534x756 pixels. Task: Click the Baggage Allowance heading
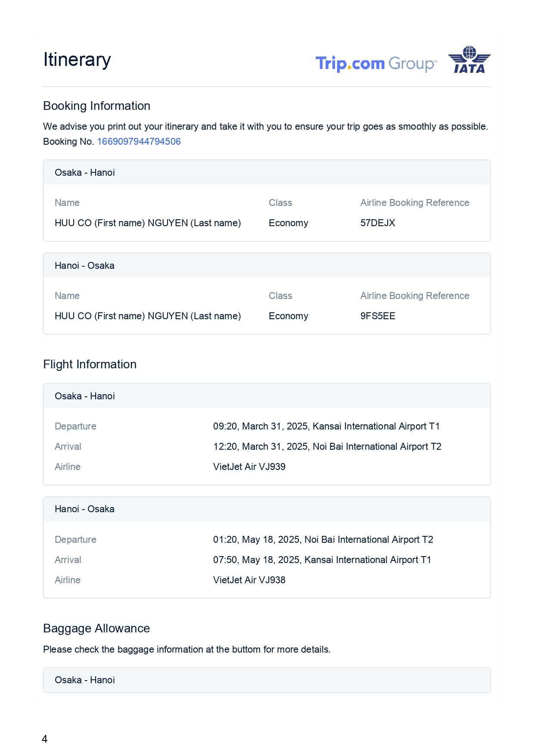tap(96, 628)
